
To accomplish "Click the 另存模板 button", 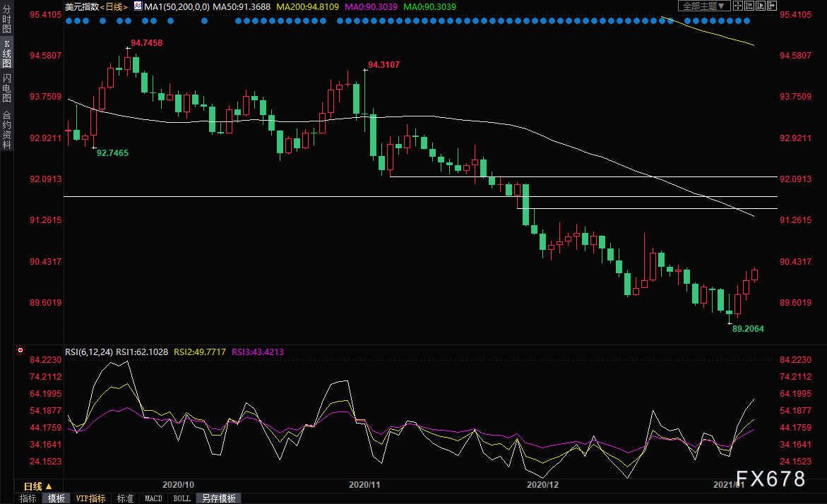I will [219, 498].
